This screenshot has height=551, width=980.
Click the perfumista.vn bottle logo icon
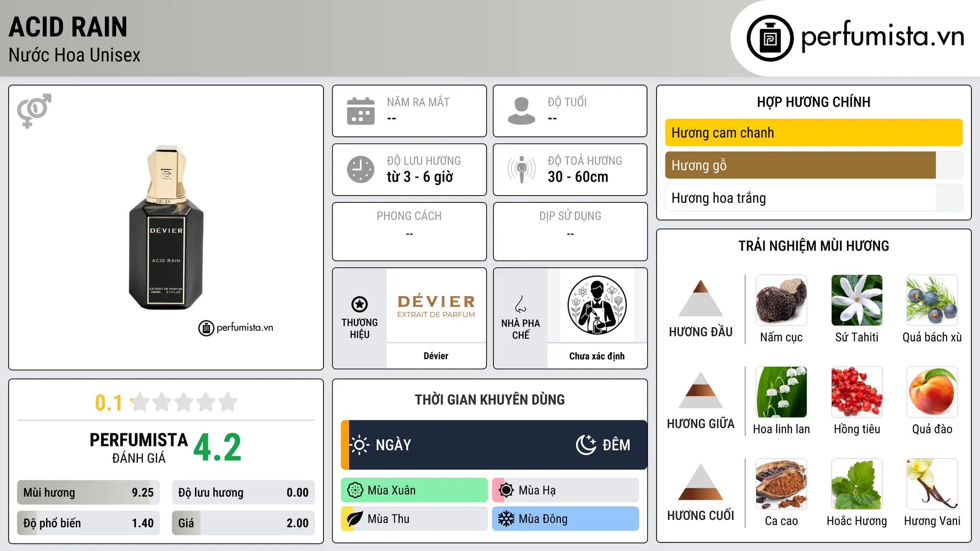pos(770,38)
